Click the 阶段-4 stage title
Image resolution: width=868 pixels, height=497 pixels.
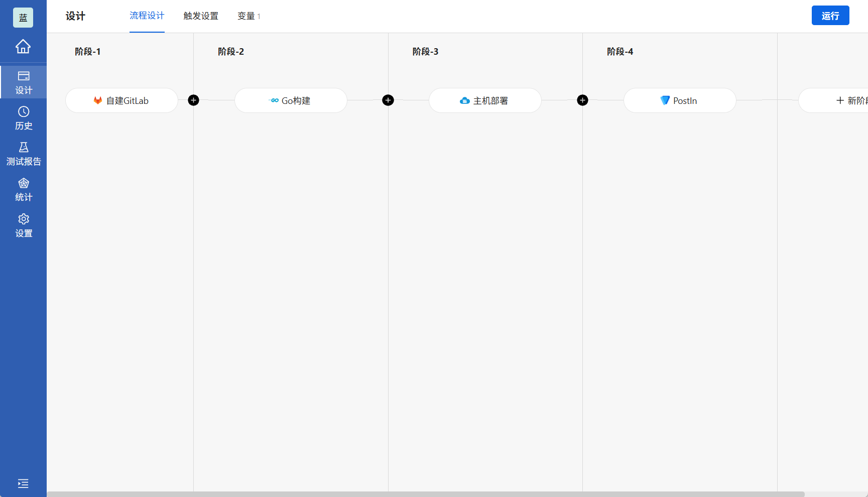(x=620, y=52)
